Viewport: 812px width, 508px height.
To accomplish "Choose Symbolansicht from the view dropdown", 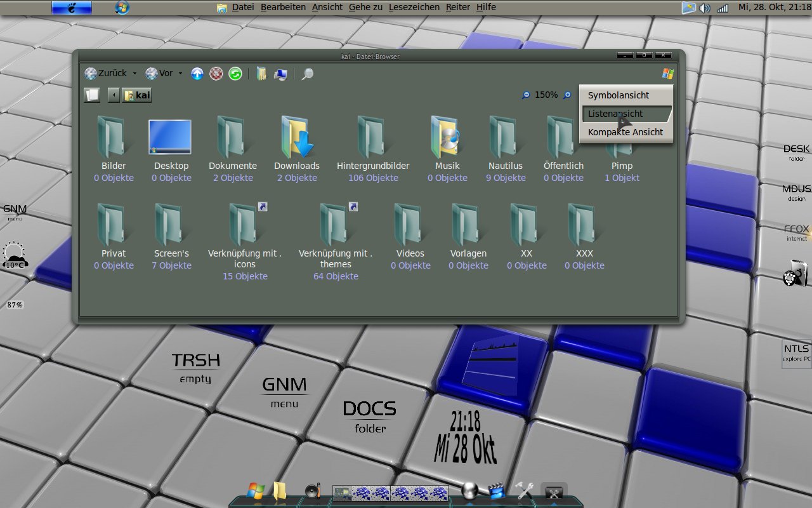I will click(x=626, y=95).
